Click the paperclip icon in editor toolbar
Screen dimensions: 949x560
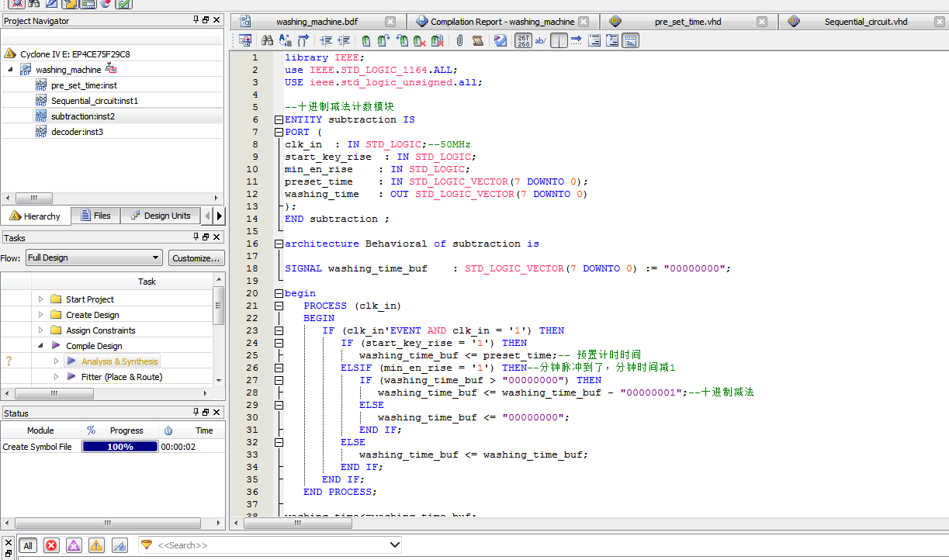(x=459, y=40)
